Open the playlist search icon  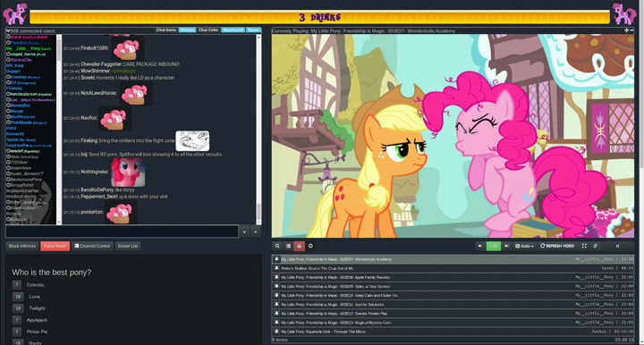(277, 246)
